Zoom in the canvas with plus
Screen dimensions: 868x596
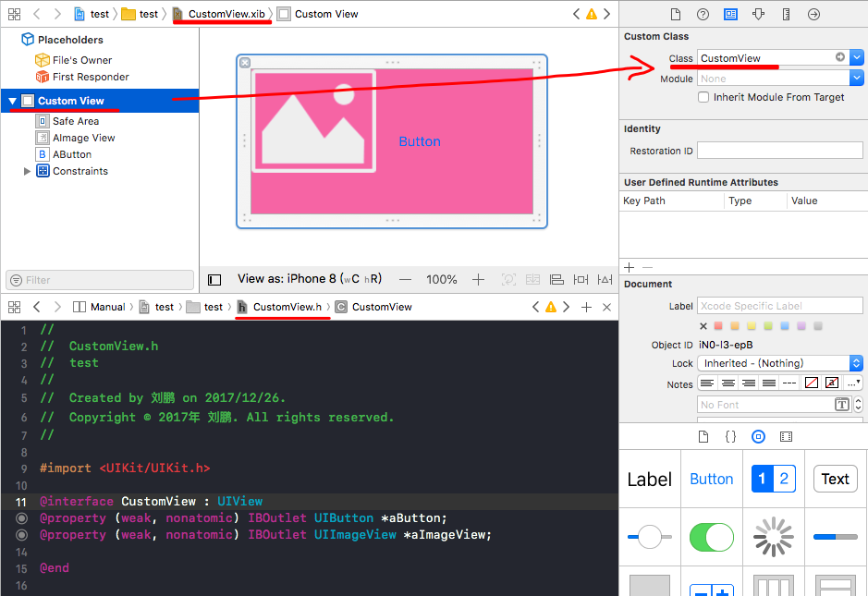[478, 279]
